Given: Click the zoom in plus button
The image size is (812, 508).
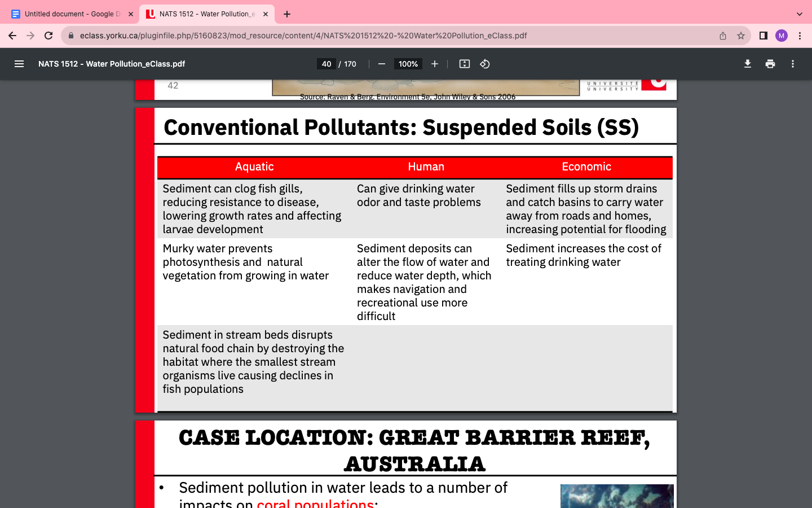Looking at the screenshot, I should (435, 64).
